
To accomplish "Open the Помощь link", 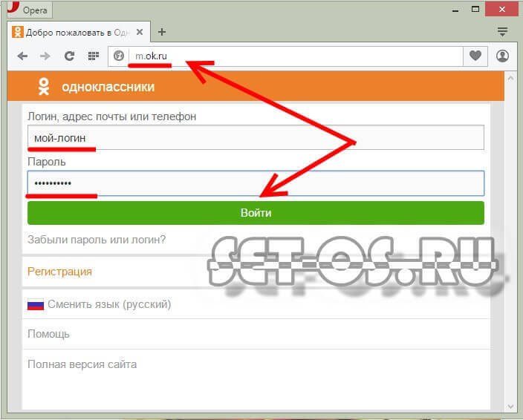I will pyautogui.click(x=49, y=334).
